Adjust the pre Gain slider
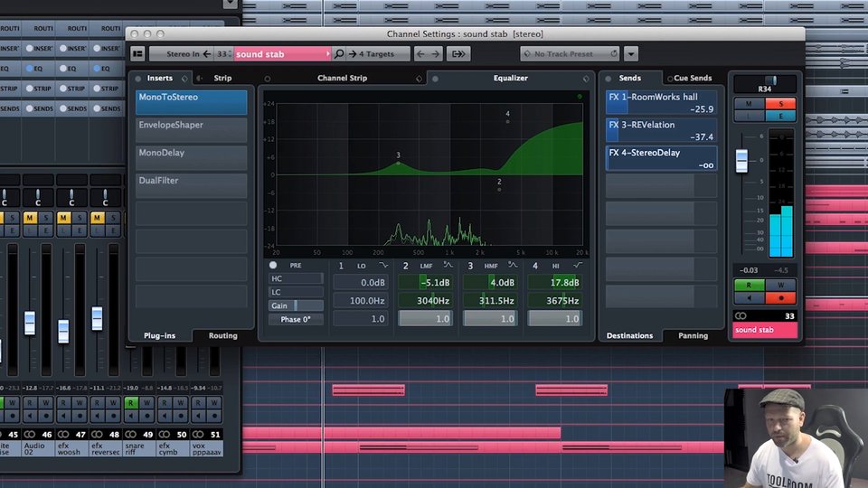Viewport: 868px width, 488px height. click(296, 305)
